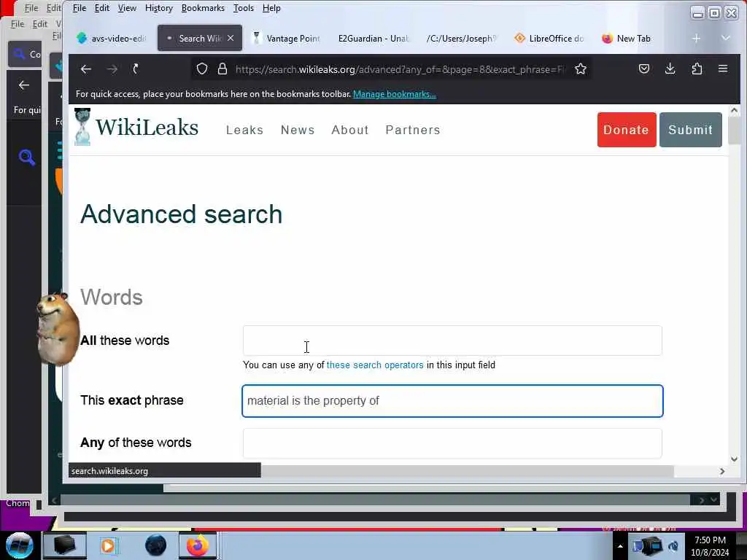Open the History menu

(x=158, y=8)
